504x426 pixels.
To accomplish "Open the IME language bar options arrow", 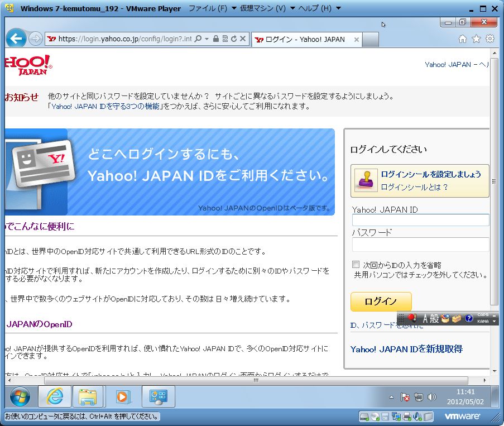I will coord(494,321).
